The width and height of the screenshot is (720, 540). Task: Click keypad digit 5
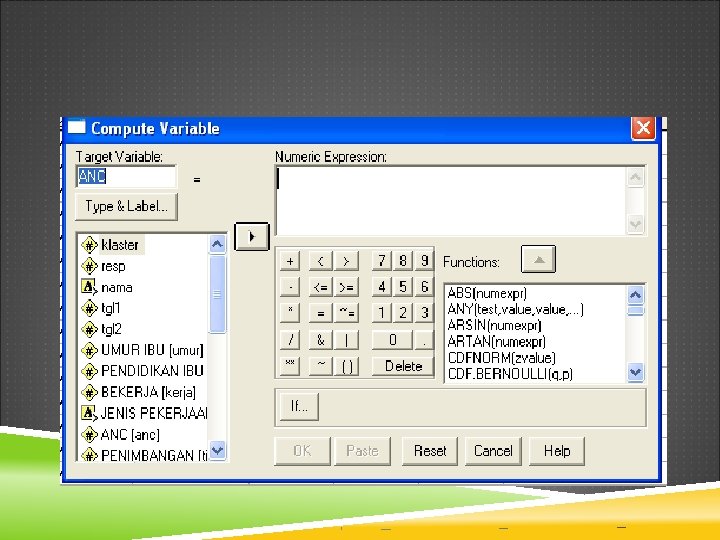403,287
